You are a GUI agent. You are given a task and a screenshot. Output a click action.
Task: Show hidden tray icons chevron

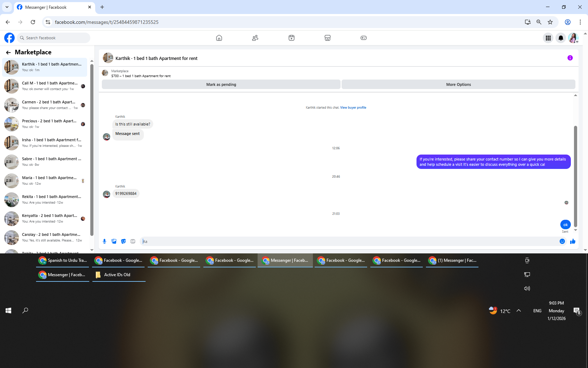[519, 311]
